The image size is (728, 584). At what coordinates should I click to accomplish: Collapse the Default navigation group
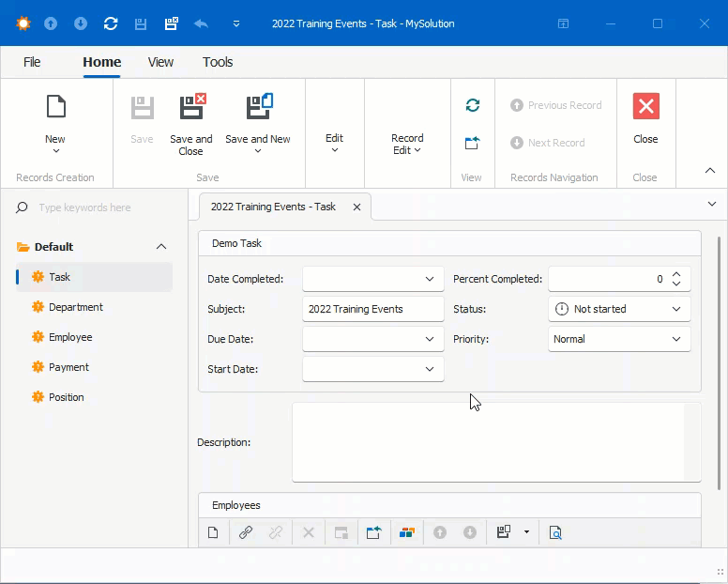161,247
